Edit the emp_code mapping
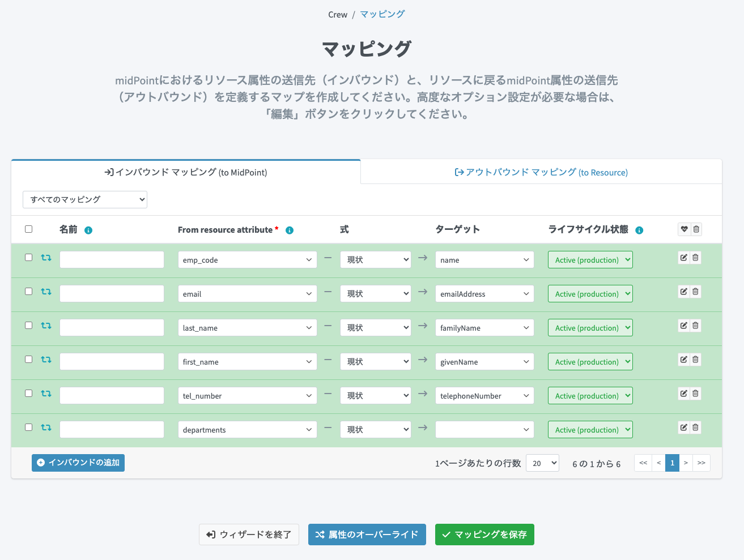Image resolution: width=744 pixels, height=560 pixels. (684, 258)
